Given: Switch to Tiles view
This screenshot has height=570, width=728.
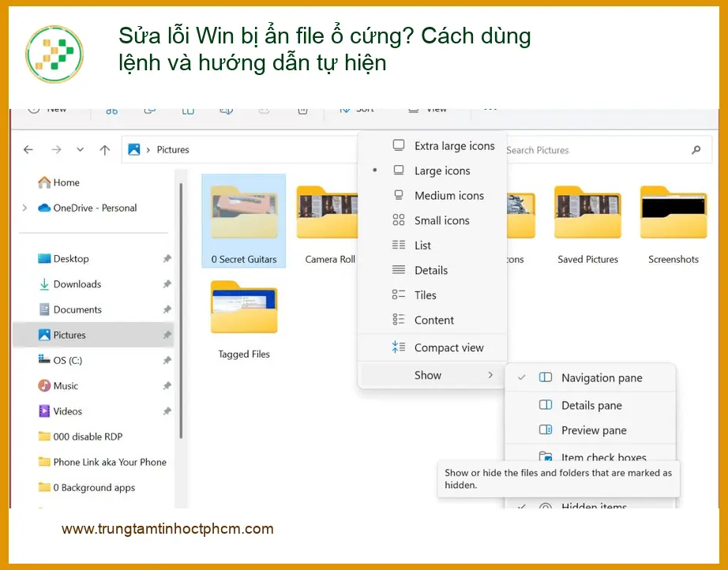Looking at the screenshot, I should [432, 295].
